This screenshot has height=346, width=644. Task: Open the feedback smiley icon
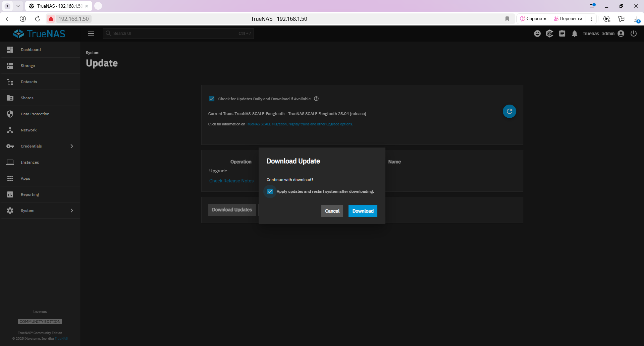coord(537,34)
